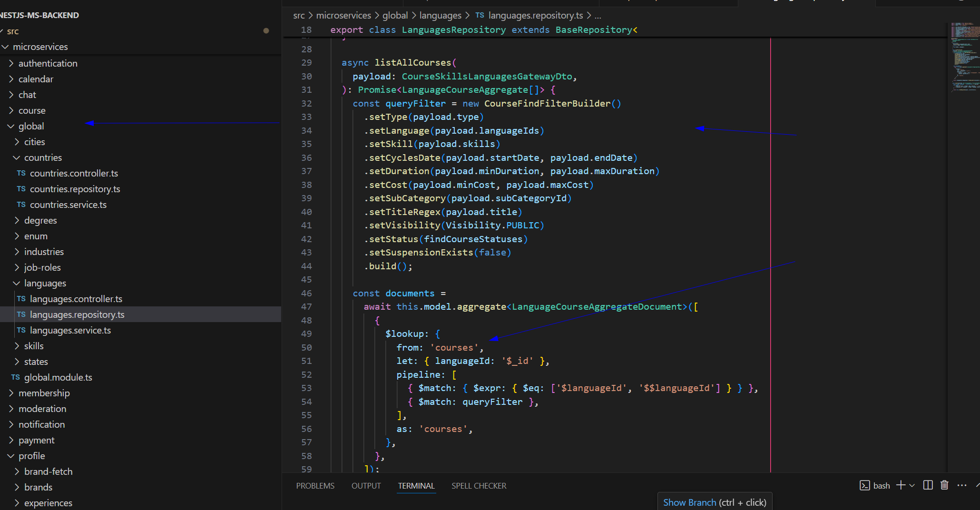Screen dimensions: 980x510
Task: Switch to OUTPUT panel tab
Action: [x=366, y=486]
